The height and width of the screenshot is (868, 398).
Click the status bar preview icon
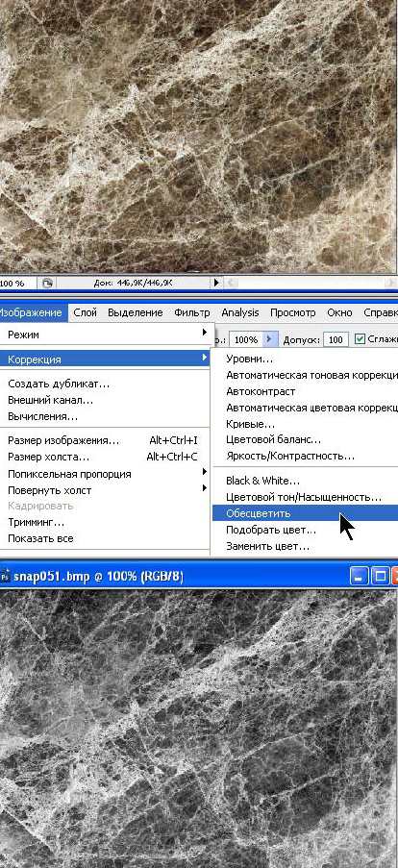pos(48,283)
